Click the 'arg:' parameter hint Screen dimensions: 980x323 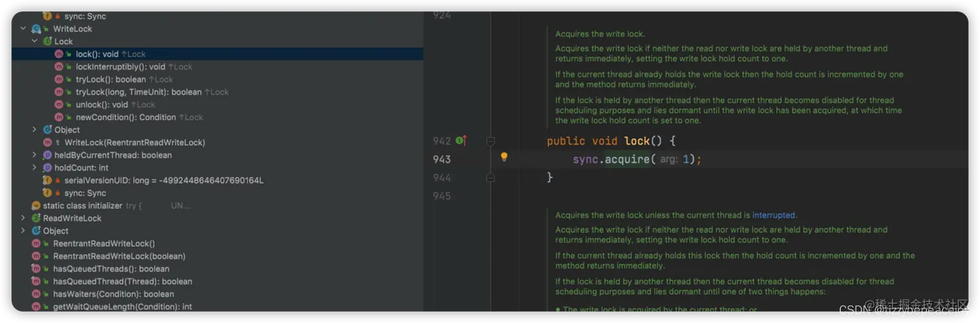pos(669,160)
